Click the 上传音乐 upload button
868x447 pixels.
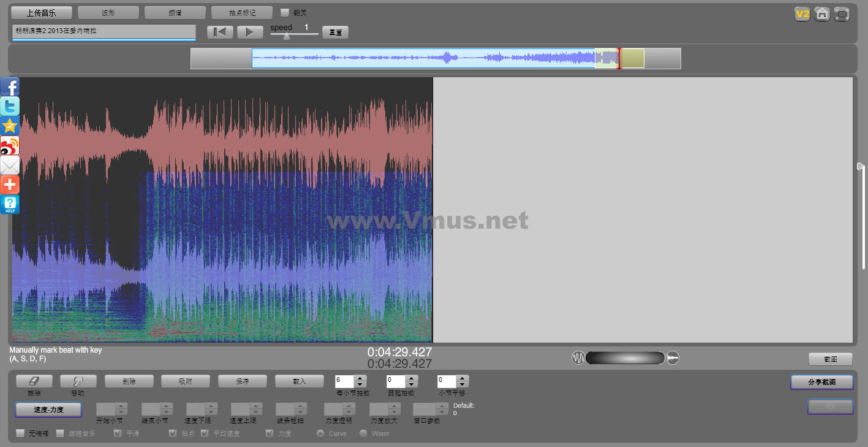tap(42, 12)
